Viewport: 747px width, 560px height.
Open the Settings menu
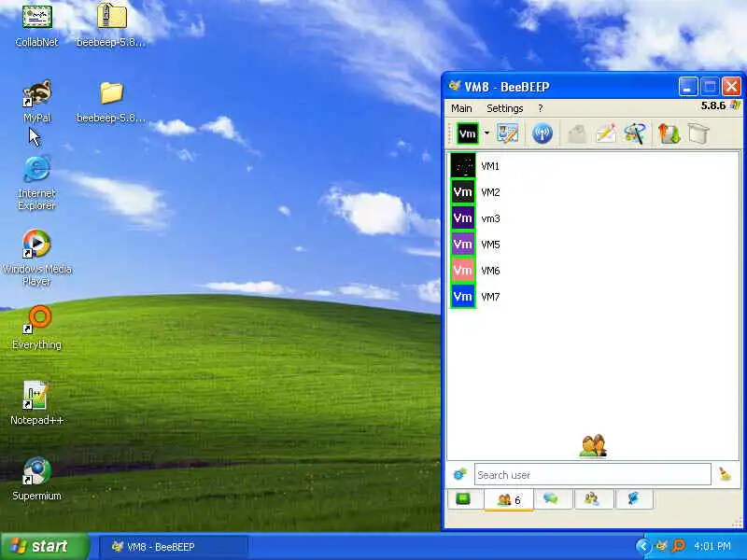tap(504, 108)
